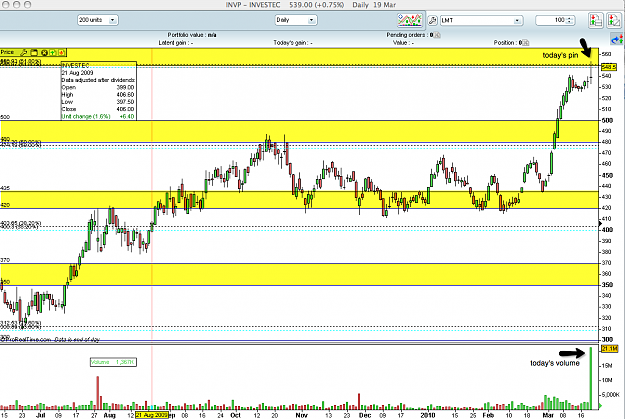Click the 500 level label on left
This screenshot has height=419, width=625.
(x=5, y=117)
